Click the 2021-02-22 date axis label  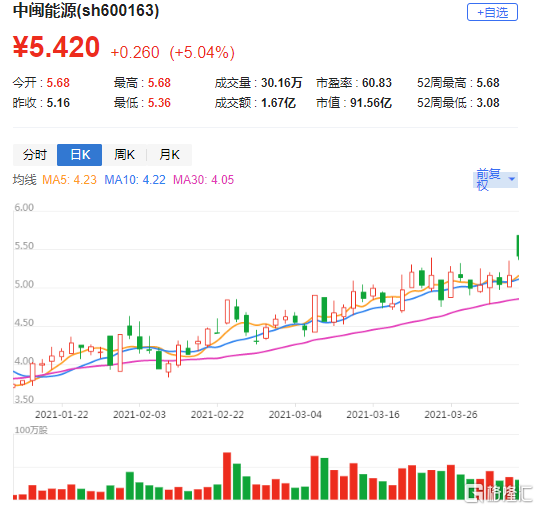[217, 414]
